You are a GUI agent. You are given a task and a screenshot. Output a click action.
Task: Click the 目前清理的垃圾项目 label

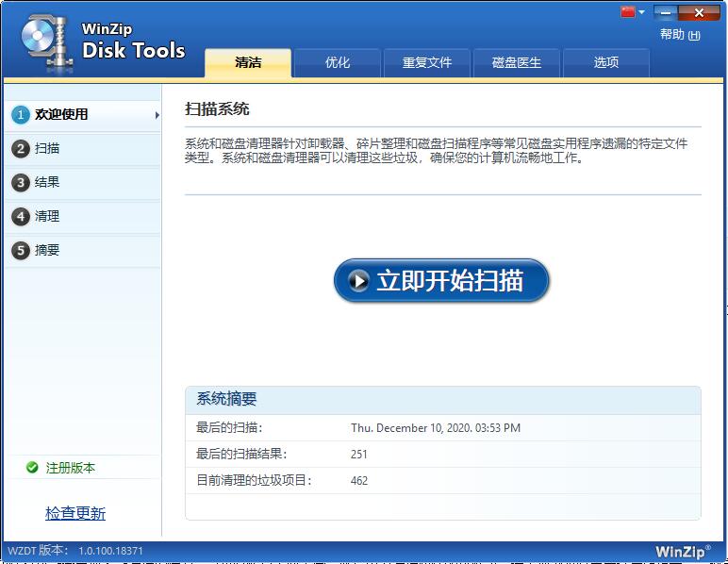click(x=254, y=480)
